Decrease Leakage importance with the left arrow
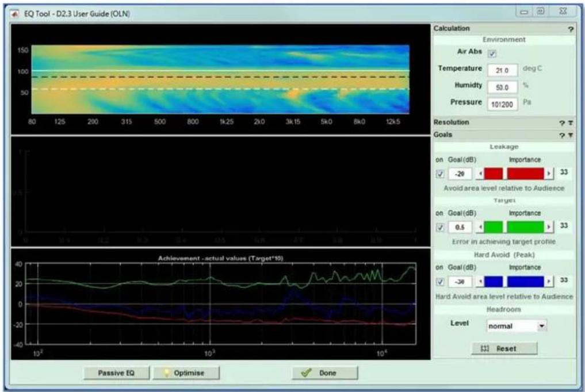The height and width of the screenshot is (392, 585). tap(480, 174)
